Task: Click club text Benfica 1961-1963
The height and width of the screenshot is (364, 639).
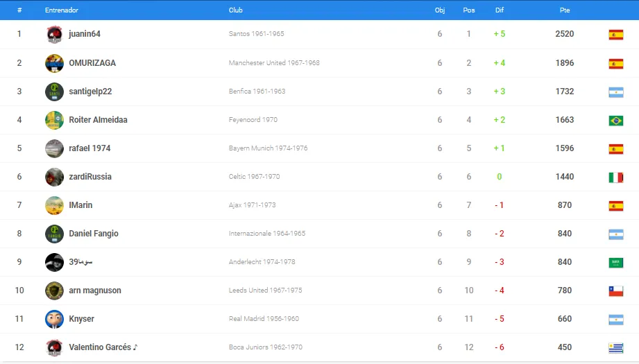Action: (x=257, y=92)
